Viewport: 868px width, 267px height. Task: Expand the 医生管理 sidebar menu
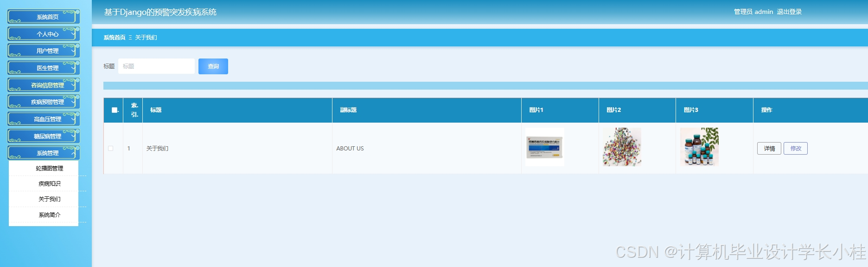(x=44, y=68)
